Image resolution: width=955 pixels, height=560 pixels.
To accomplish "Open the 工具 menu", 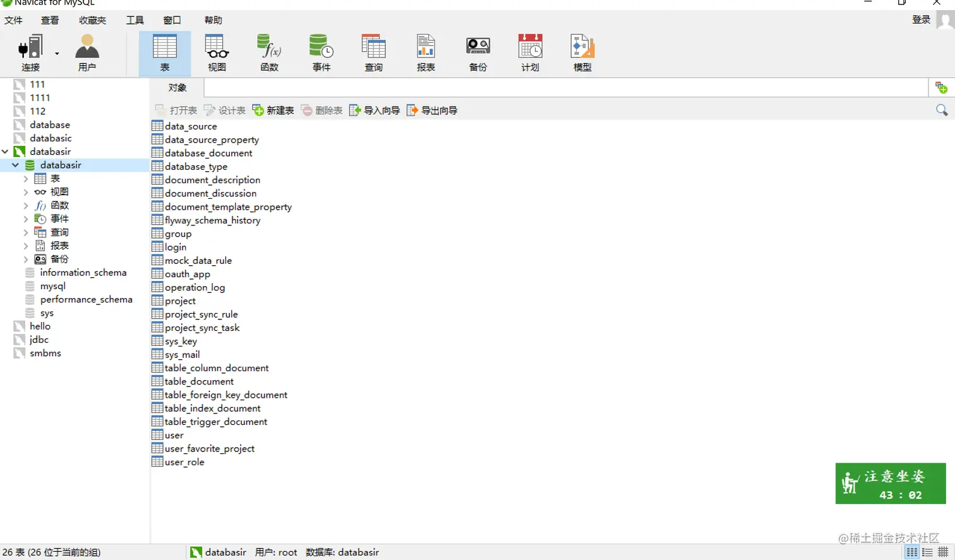I will [135, 20].
